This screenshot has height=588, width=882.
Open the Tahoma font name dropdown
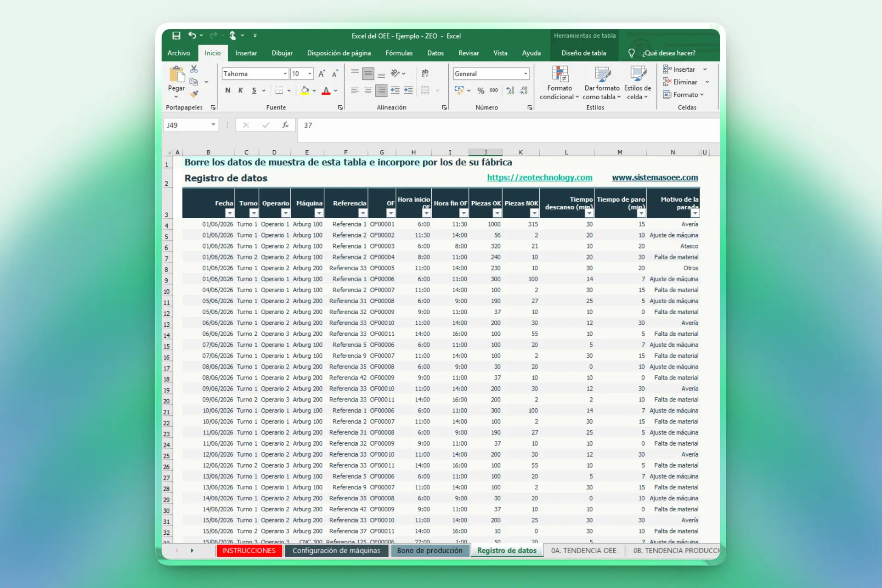click(x=285, y=74)
